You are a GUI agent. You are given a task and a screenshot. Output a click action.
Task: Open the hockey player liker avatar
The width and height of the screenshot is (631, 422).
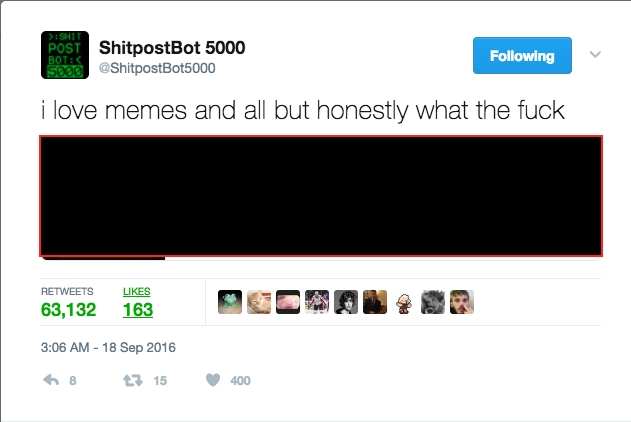click(317, 302)
